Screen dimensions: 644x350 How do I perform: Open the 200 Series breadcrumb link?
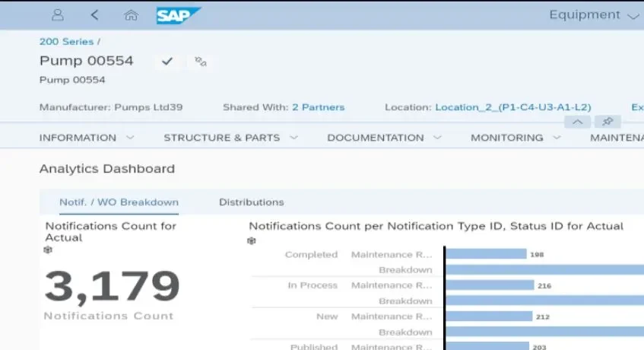(67, 42)
